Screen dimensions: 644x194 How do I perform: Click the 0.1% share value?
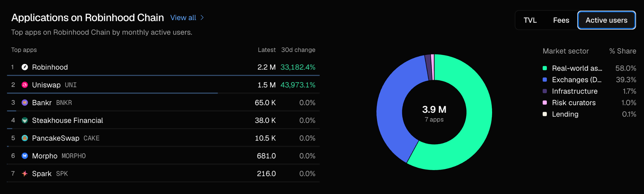(x=629, y=114)
